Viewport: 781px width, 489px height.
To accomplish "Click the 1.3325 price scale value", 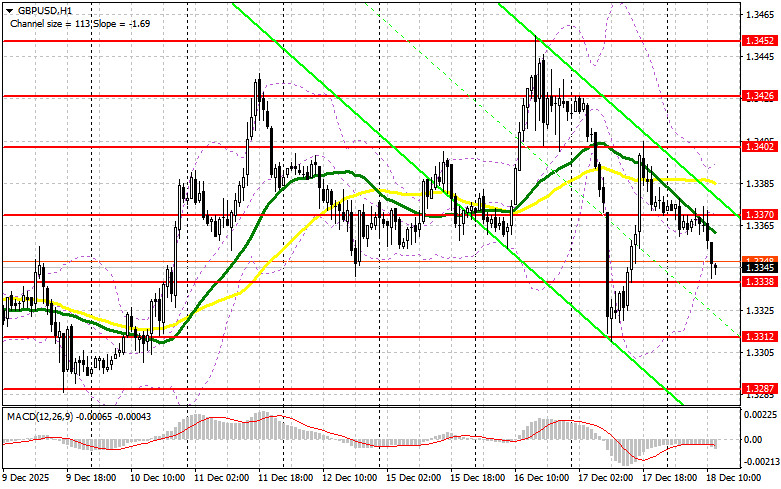I will tap(760, 311).
